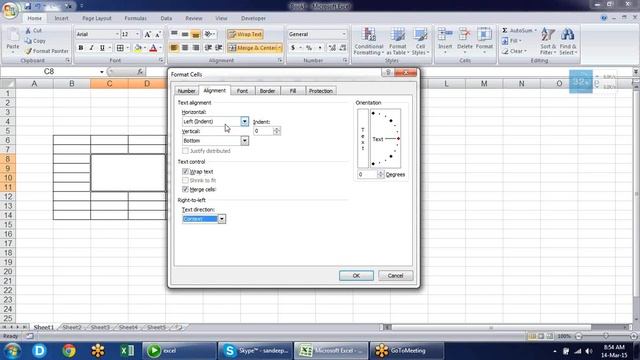Click the Decrease Decimal icon
The height and width of the screenshot is (360, 640).
343,48
